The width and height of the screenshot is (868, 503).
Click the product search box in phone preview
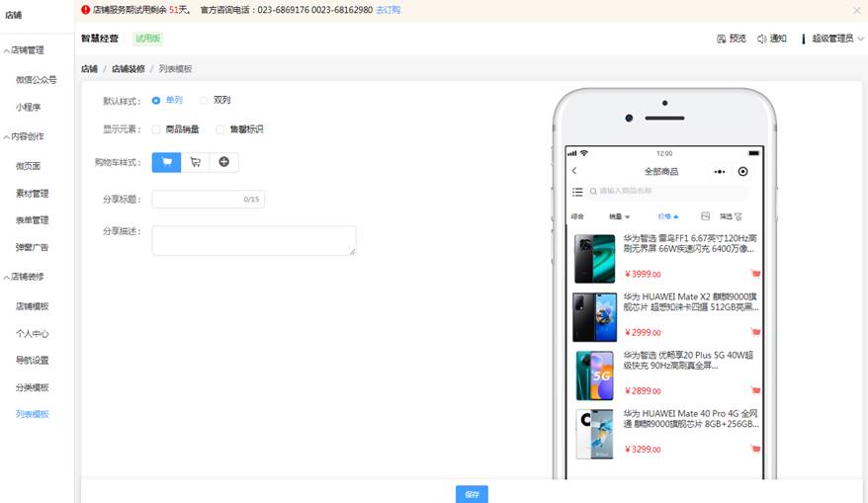tap(666, 192)
